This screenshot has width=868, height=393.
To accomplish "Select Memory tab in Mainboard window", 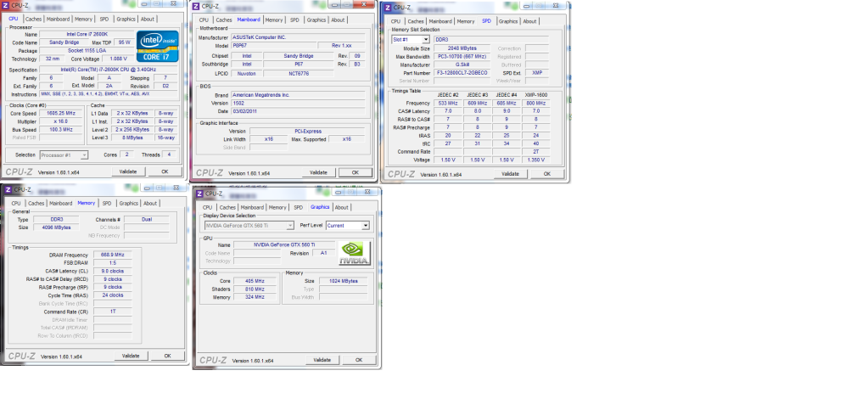I will pyautogui.click(x=274, y=20).
